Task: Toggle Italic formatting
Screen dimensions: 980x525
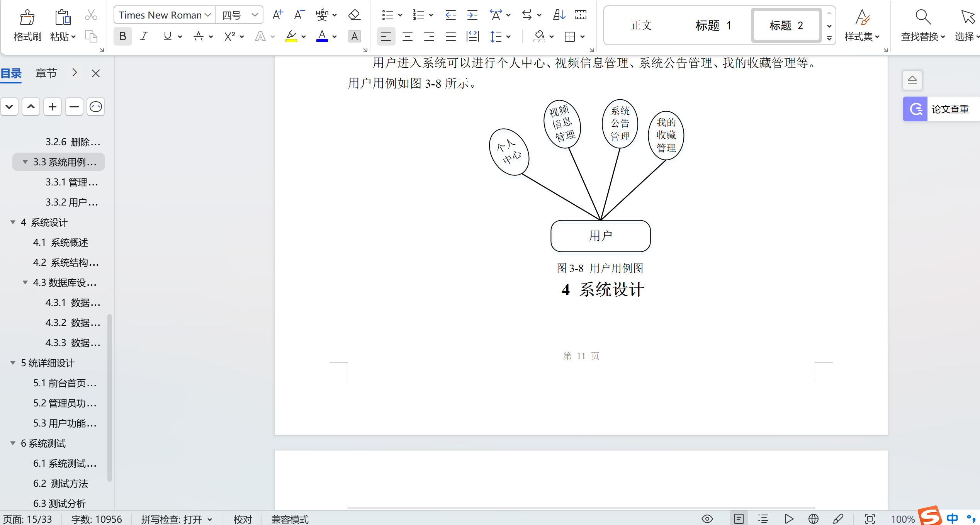Action: 144,36
